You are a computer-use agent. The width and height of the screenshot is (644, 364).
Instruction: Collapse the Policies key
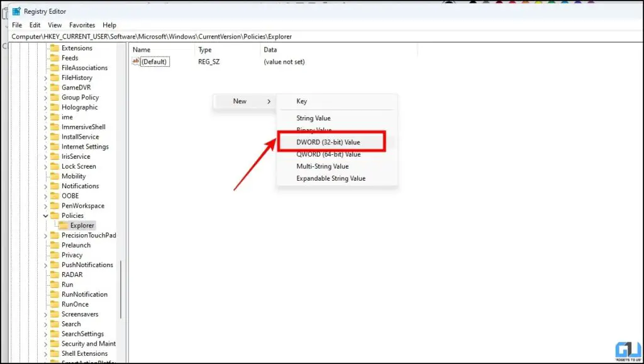(45, 216)
